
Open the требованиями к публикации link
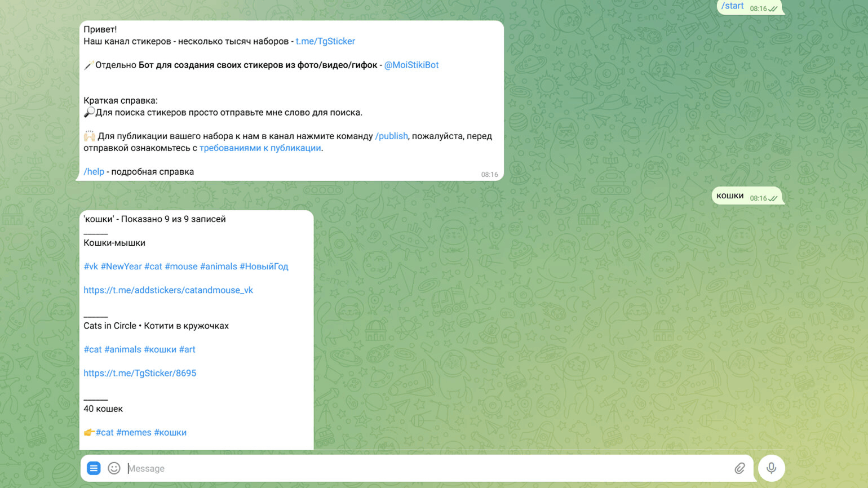[x=260, y=148]
